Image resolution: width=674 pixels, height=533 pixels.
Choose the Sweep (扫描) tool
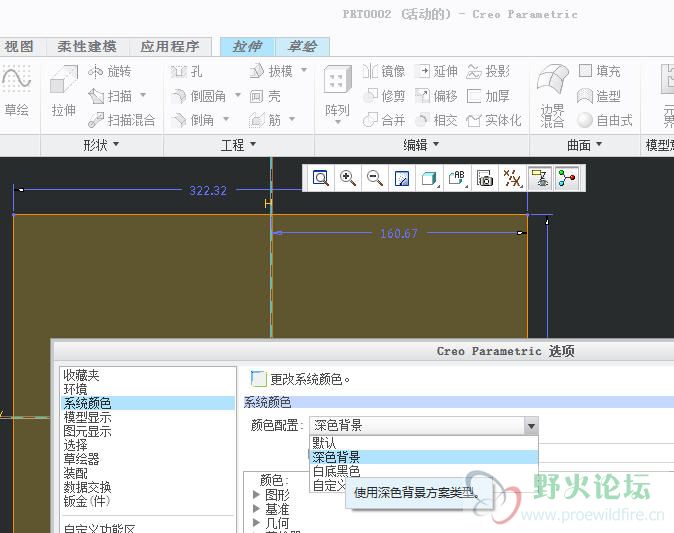click(x=110, y=96)
